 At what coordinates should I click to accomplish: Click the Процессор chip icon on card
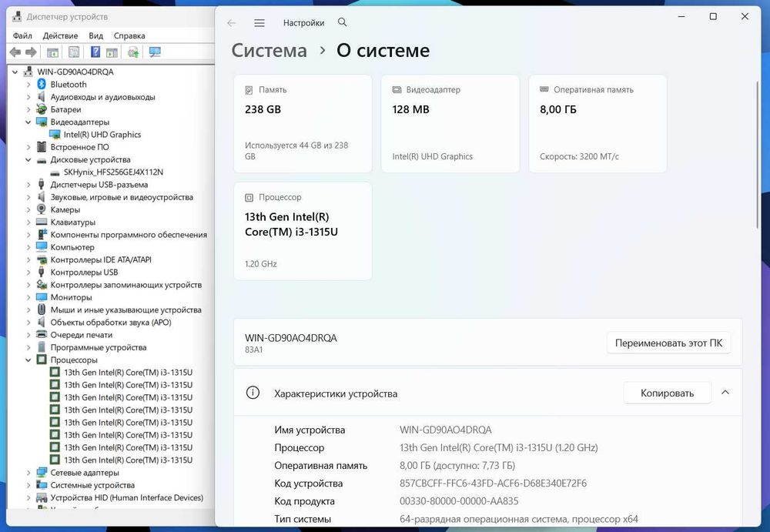[249, 197]
